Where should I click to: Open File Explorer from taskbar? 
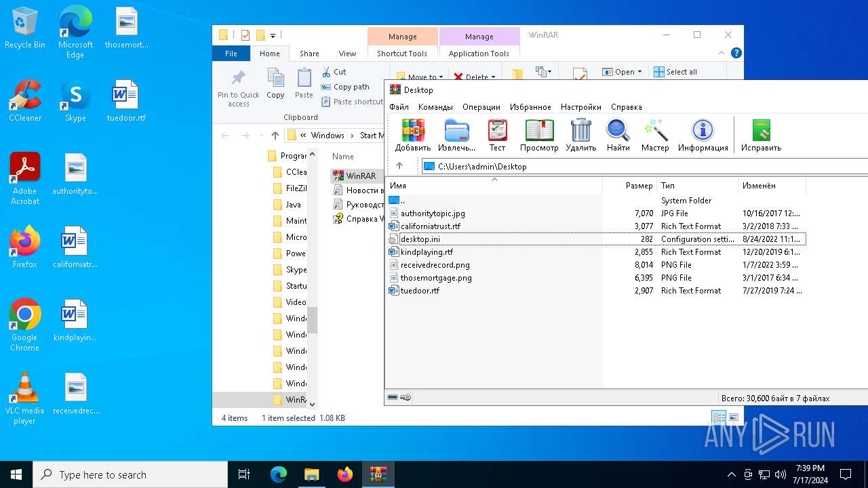311,474
